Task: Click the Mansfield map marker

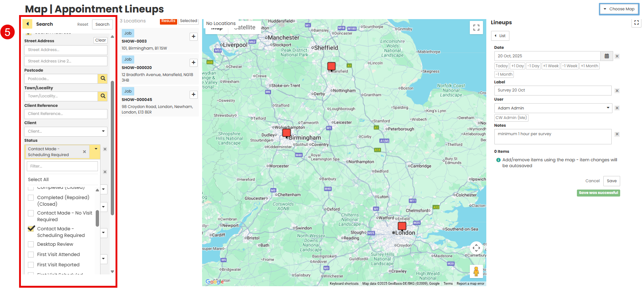Action: [332, 66]
